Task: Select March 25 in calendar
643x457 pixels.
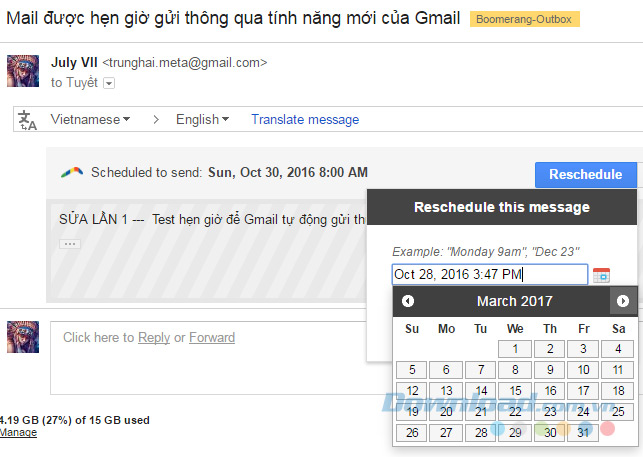Action: click(x=618, y=411)
